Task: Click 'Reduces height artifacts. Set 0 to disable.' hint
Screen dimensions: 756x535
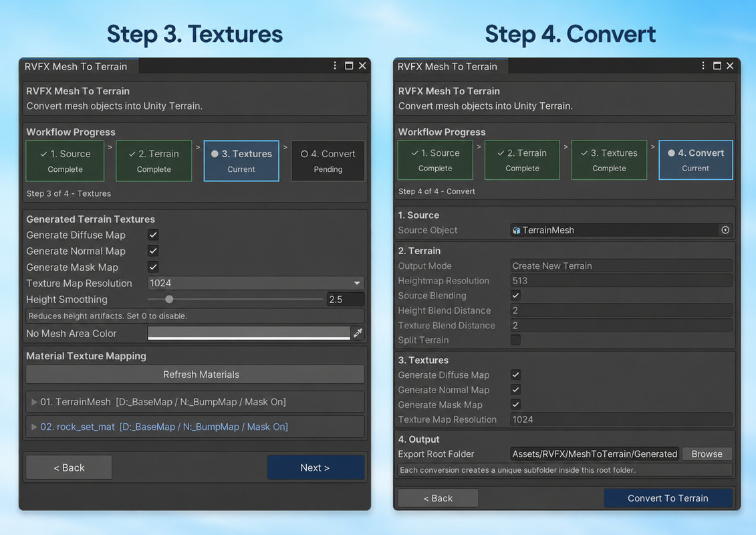Action: 108,316
